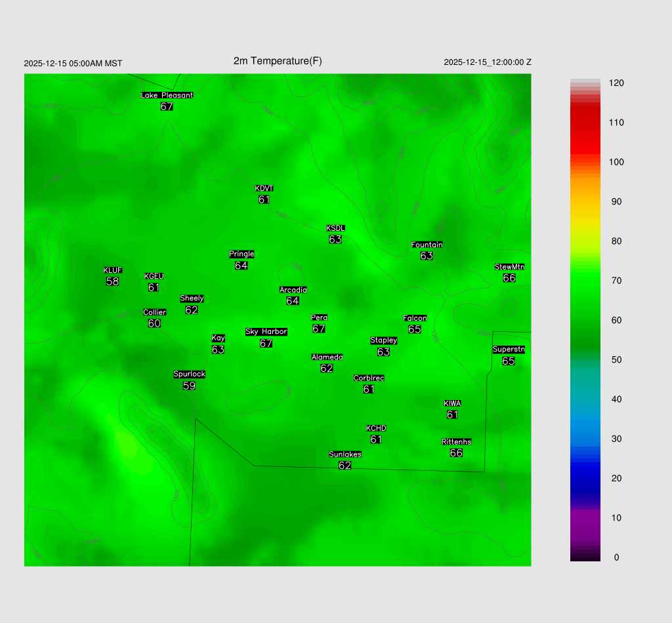Select the Fountain station label
This screenshot has height=623, width=672.
point(427,245)
